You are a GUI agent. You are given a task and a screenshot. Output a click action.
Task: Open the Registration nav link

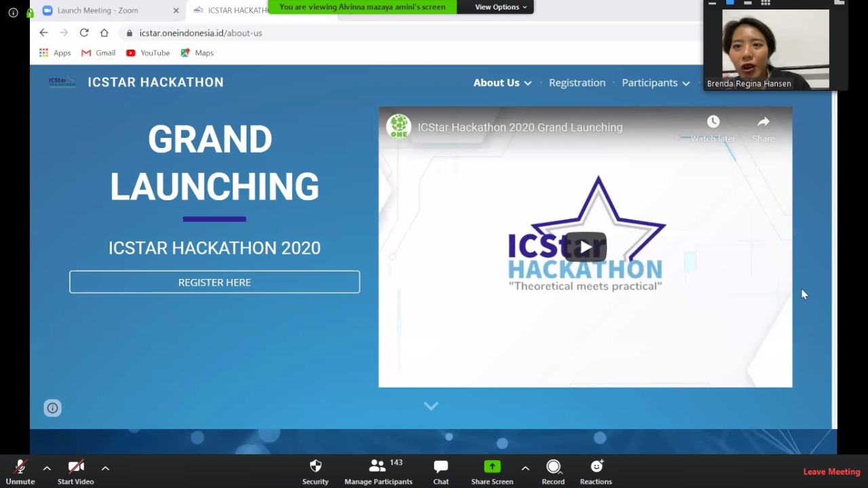point(577,83)
